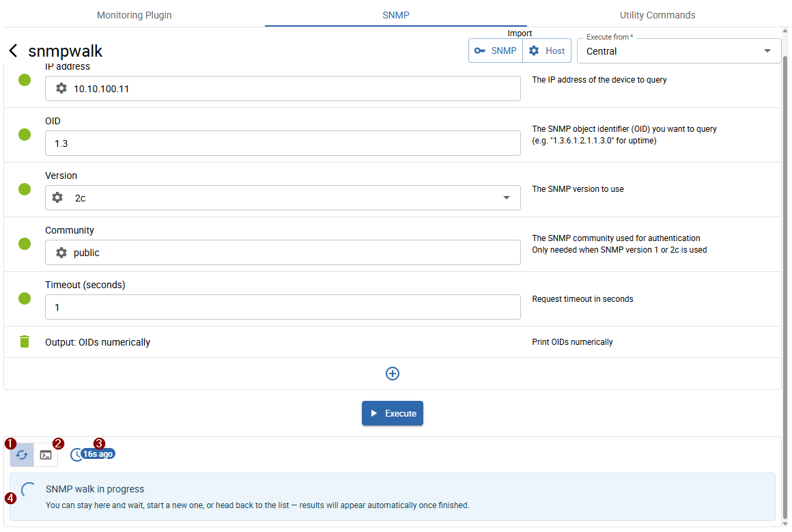Image resolution: width=792 pixels, height=532 pixels.
Task: Toggle the green circle beside OID
Action: click(x=25, y=135)
